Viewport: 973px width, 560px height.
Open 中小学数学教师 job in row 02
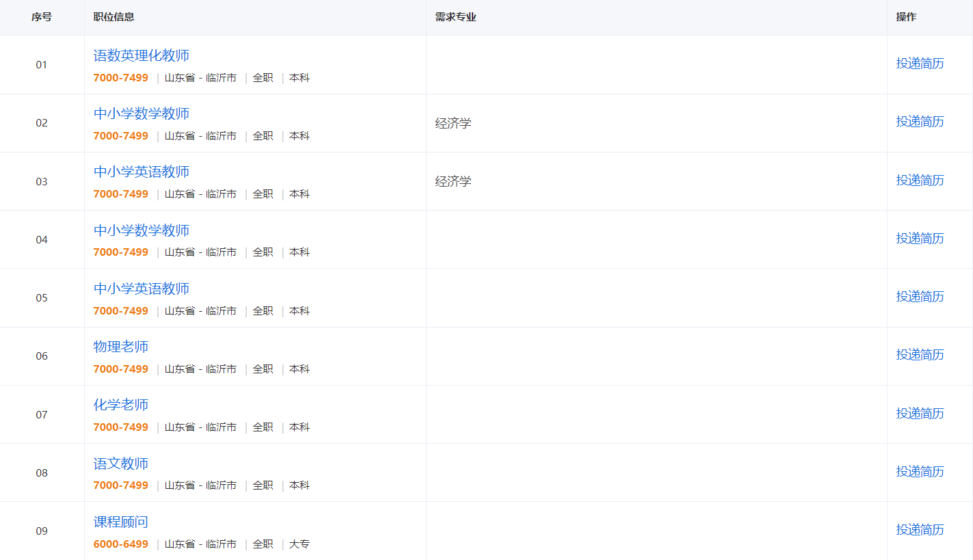click(142, 114)
